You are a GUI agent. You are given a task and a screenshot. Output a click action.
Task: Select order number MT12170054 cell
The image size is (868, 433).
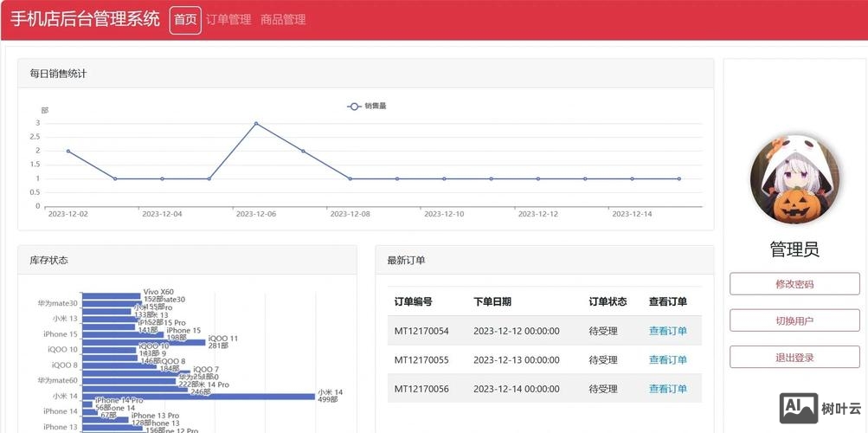click(x=421, y=331)
